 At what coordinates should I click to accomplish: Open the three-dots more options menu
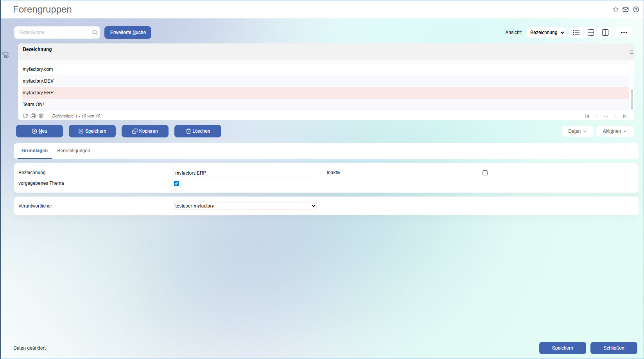624,32
